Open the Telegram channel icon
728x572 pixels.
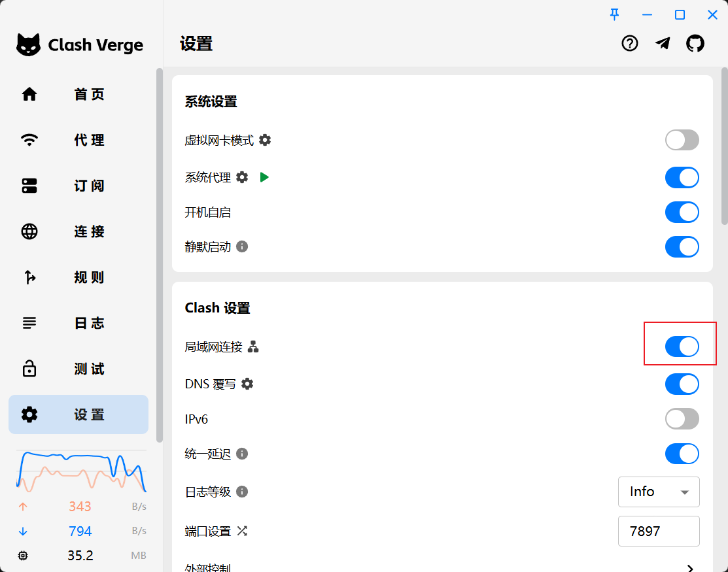(x=663, y=44)
